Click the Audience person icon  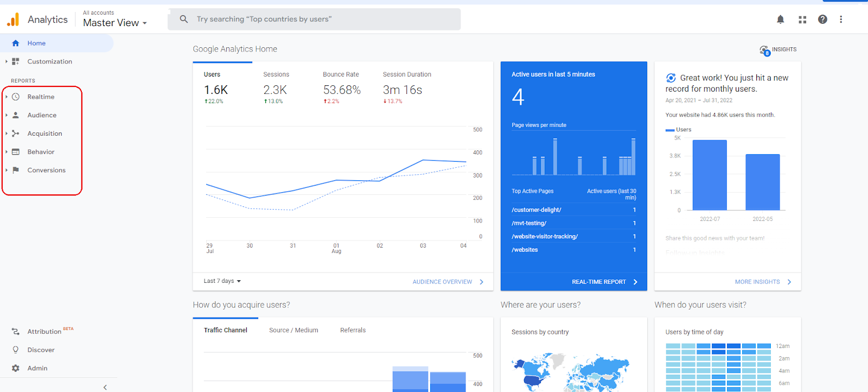(16, 115)
